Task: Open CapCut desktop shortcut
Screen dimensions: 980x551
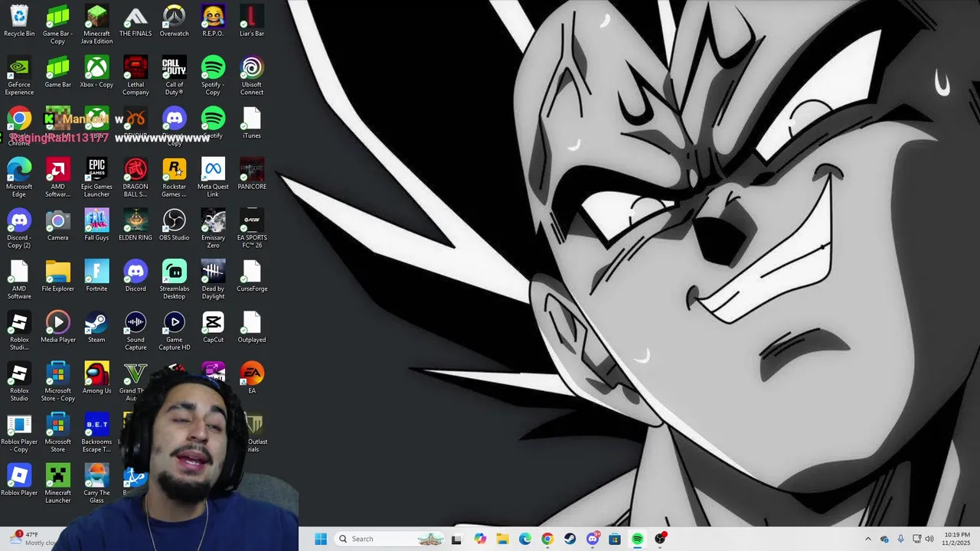Action: click(213, 328)
